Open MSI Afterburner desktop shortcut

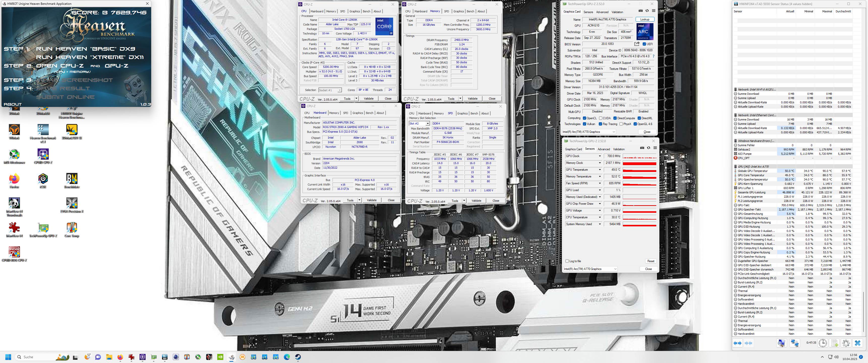click(14, 156)
